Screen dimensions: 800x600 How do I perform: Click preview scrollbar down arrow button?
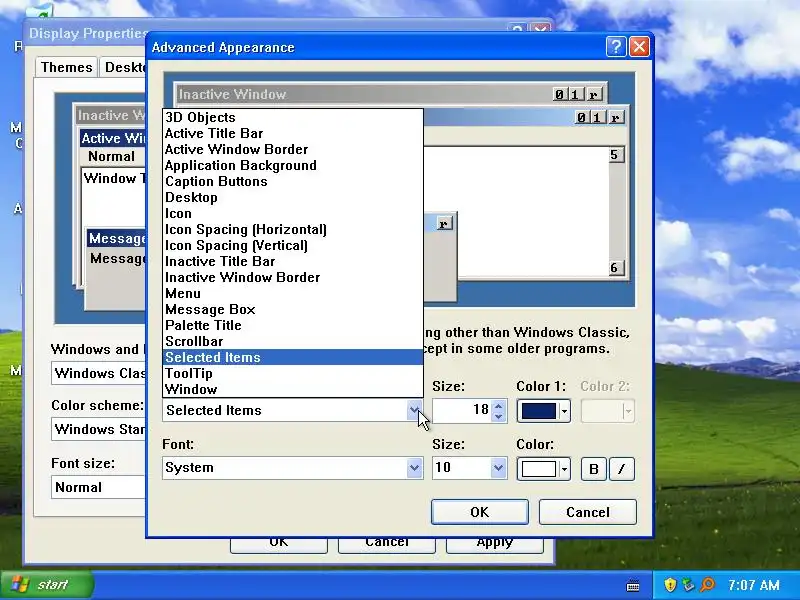[616, 268]
